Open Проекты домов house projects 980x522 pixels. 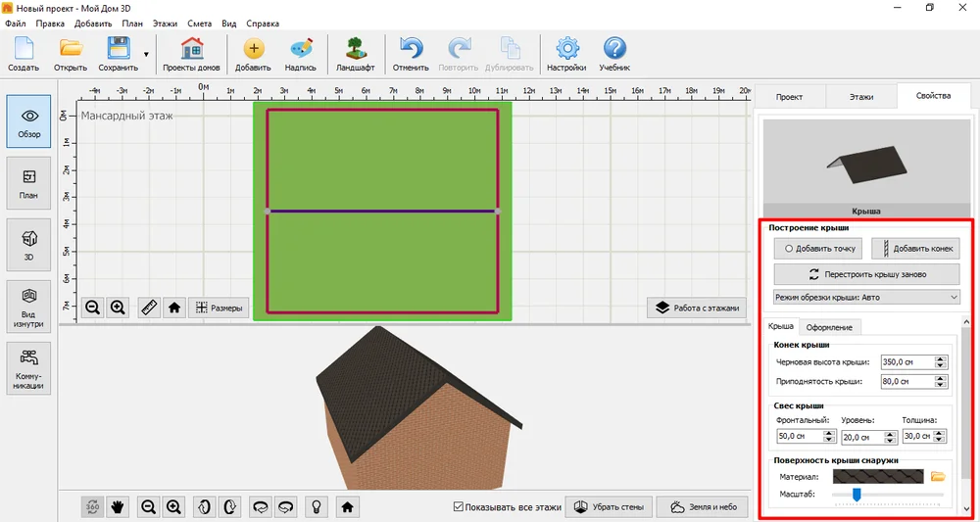tap(191, 54)
